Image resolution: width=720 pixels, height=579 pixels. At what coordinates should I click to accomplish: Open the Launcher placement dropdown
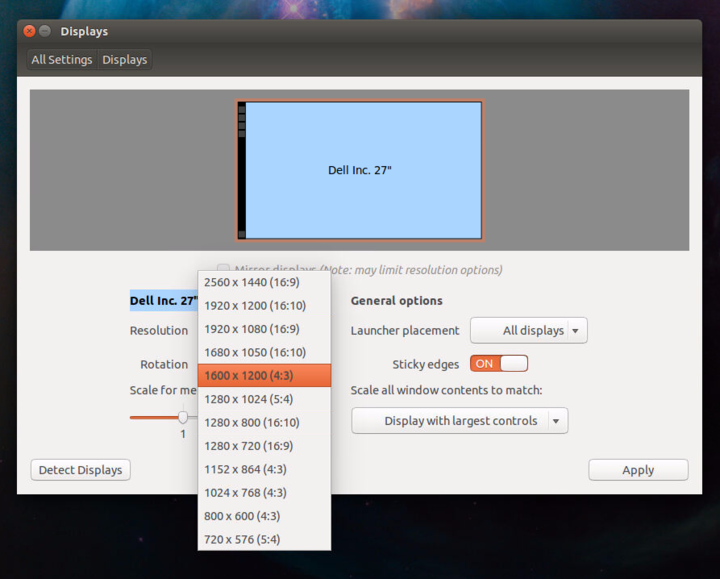[528, 331]
